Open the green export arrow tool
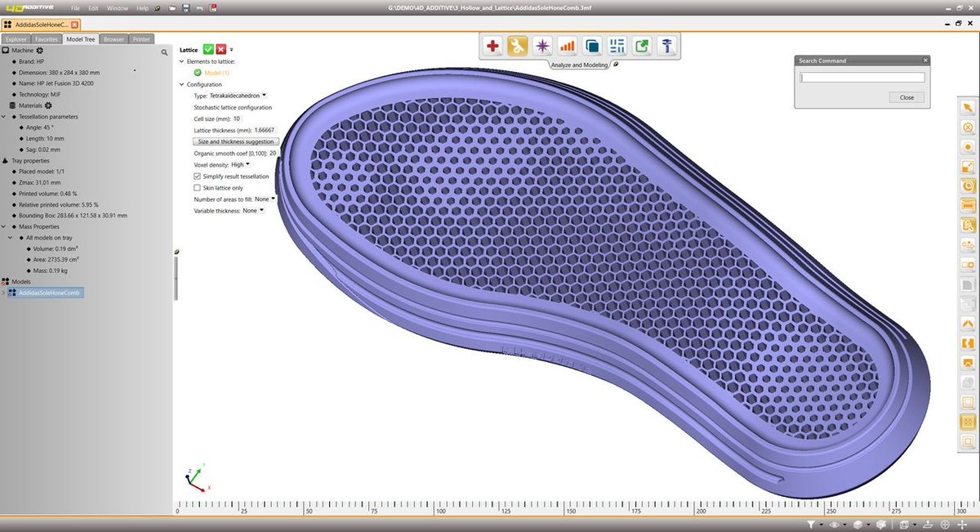The width and height of the screenshot is (980, 532). pyautogui.click(x=641, y=46)
